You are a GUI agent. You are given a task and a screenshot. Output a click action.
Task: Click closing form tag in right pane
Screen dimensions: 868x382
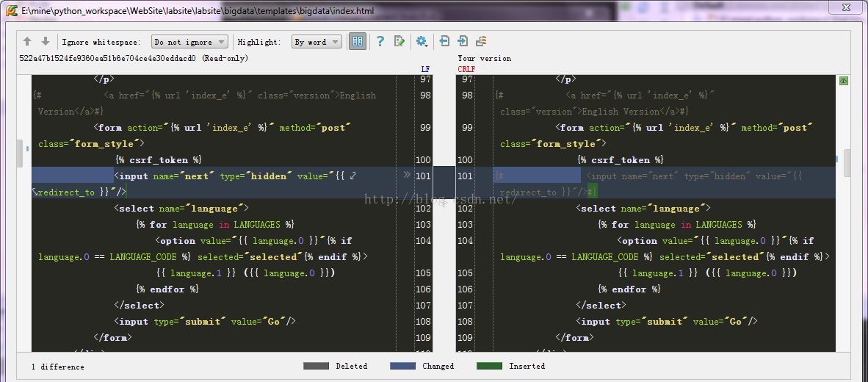(574, 338)
